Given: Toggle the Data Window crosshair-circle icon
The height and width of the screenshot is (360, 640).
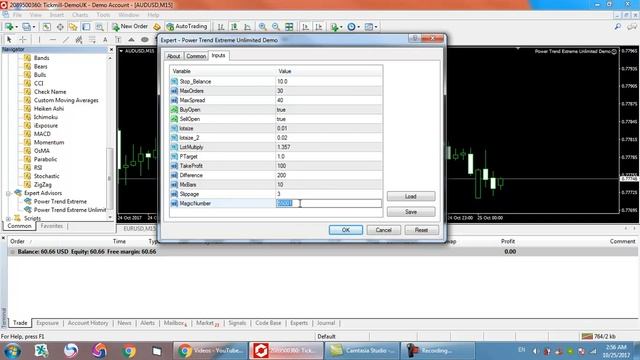Looking at the screenshot, I should pyautogui.click(x=60, y=27).
